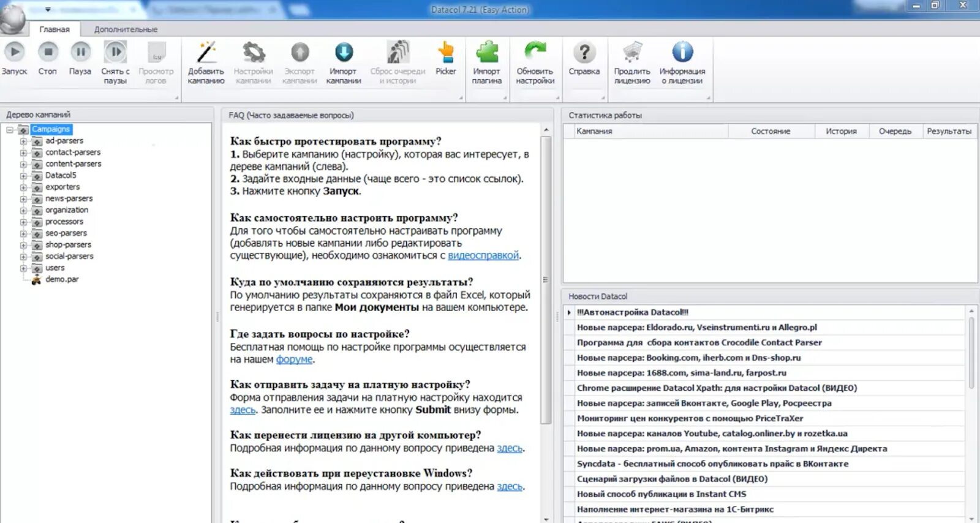The image size is (980, 523).
Task: Click the Стоп (Stop) icon
Action: point(48,52)
